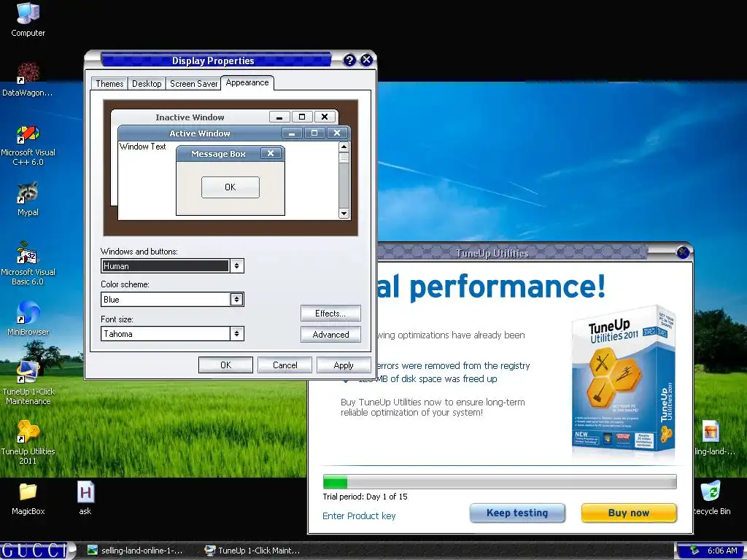Switch to the Themes tab
747x560 pixels.
tap(109, 84)
